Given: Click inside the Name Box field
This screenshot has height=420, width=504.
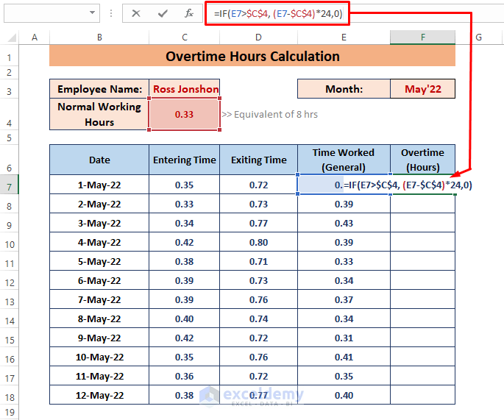Looking at the screenshot, I should [x=46, y=13].
